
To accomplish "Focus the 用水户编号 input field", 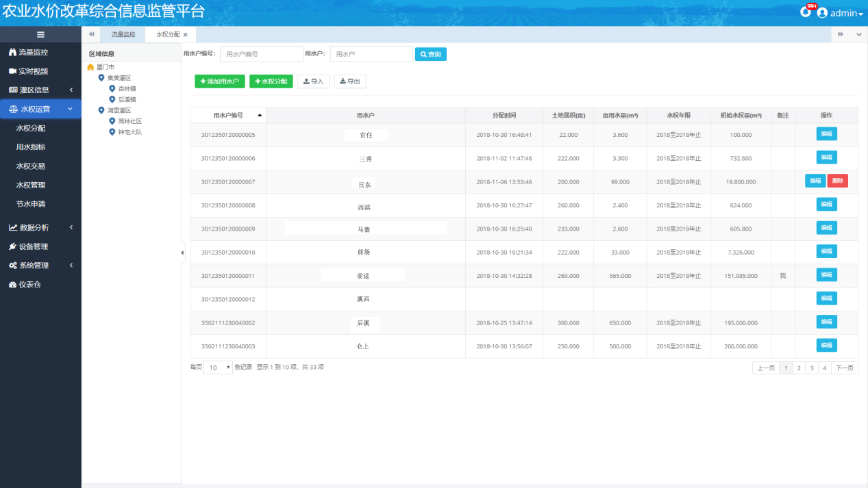I will click(x=261, y=54).
